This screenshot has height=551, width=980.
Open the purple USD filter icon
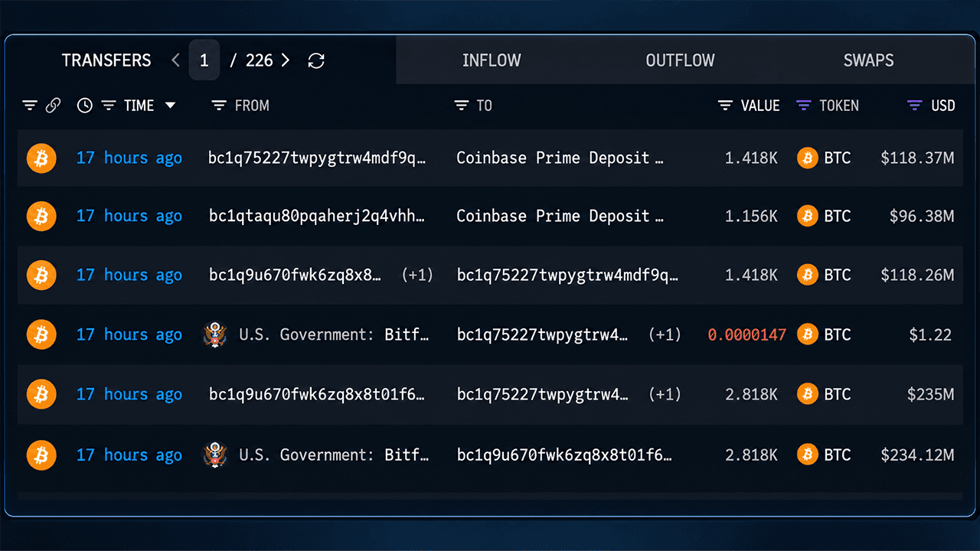pyautogui.click(x=915, y=106)
